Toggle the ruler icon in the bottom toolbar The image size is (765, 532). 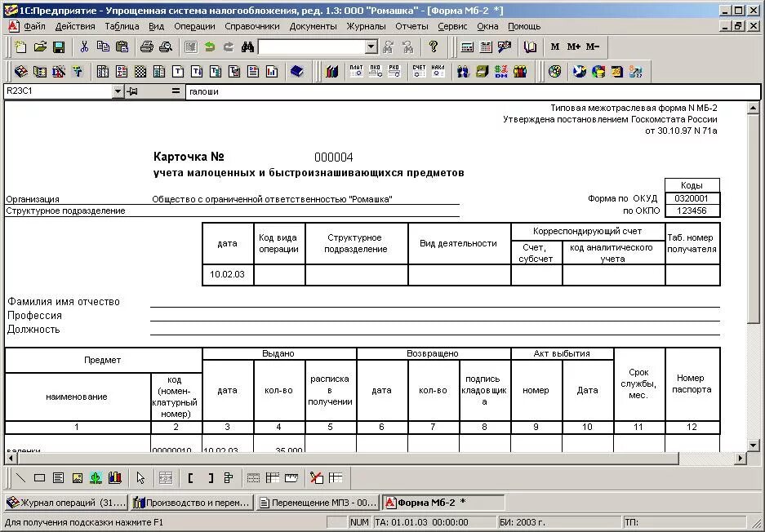point(291,478)
